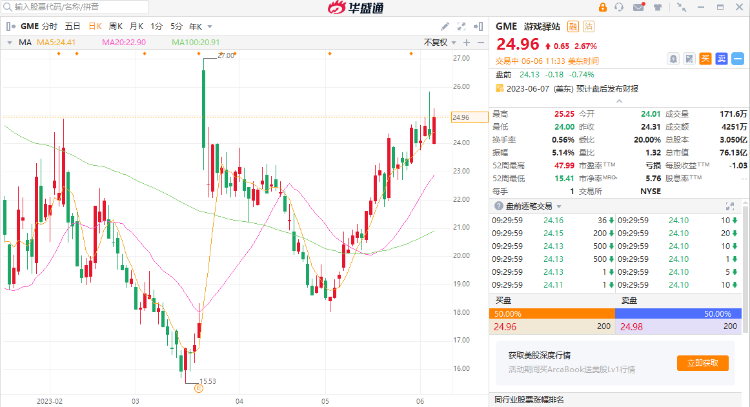This screenshot has width=750, height=407.
Task: Click the MA20:22.90 indicator label
Action: pyautogui.click(x=124, y=43)
